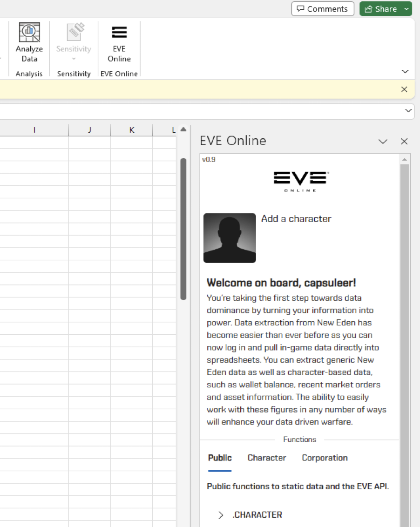Screen dimensions: 420x527
Task: Expand the formula bar
Action: (408, 111)
